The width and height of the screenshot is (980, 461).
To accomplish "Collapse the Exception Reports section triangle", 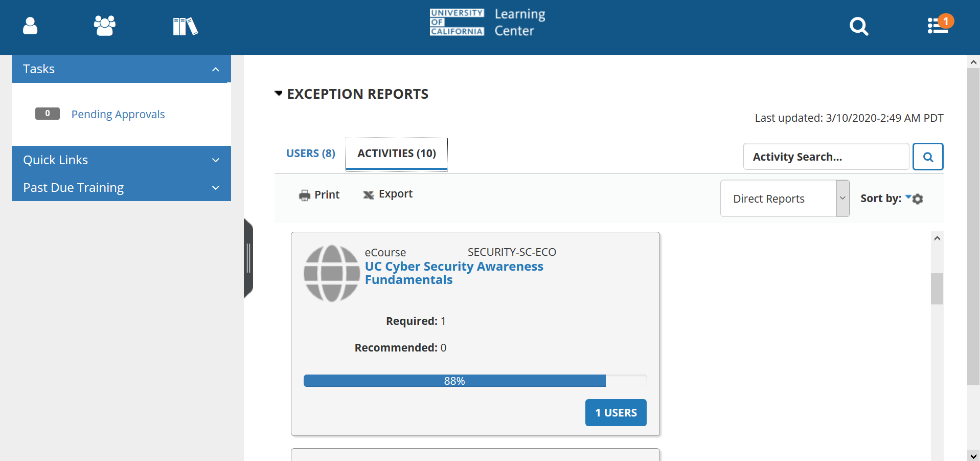I will click(279, 94).
